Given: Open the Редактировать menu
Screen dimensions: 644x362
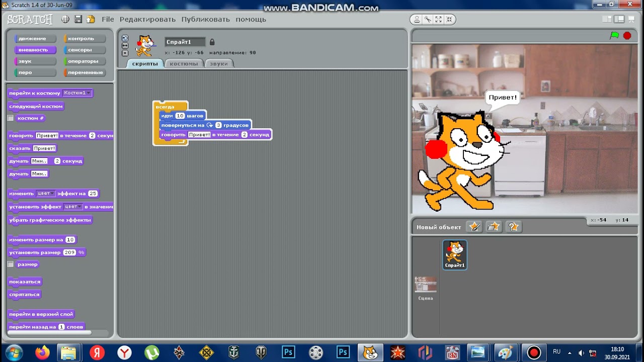Looking at the screenshot, I should [147, 19].
